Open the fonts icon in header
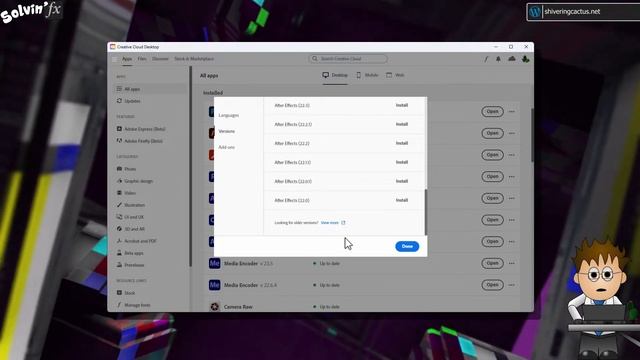Viewport: 640px width, 360px height. coord(486,59)
